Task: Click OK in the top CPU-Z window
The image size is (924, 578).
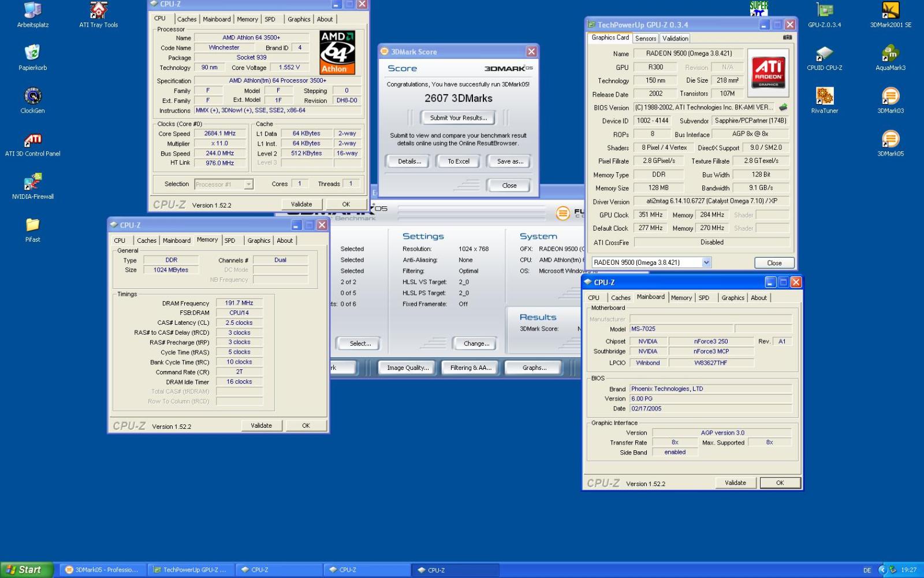Action: 346,204
